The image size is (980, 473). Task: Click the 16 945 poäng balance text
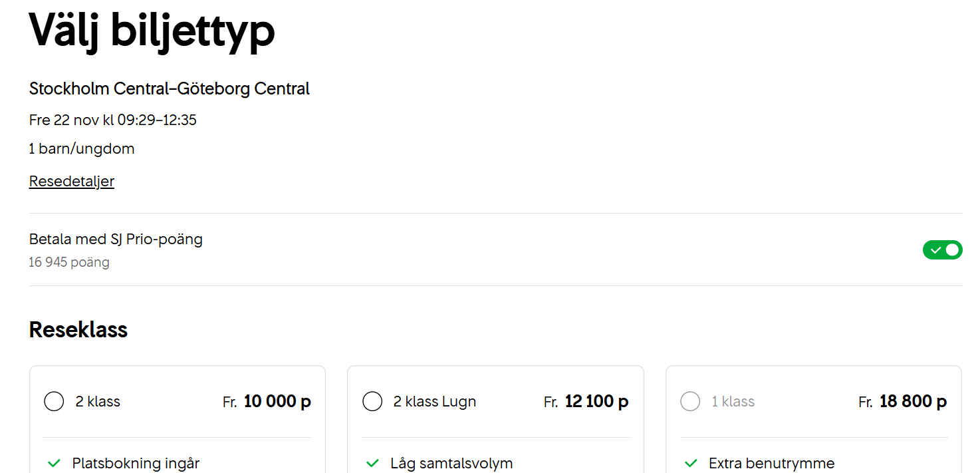(x=69, y=263)
